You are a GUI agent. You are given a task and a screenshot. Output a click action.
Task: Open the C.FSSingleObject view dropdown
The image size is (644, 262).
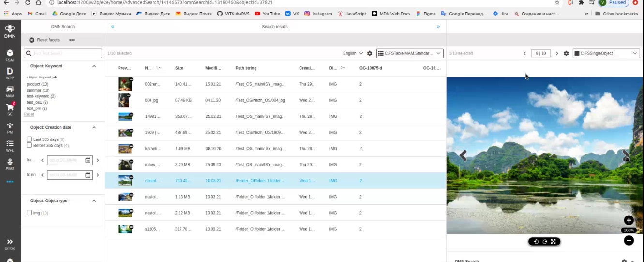click(x=606, y=53)
